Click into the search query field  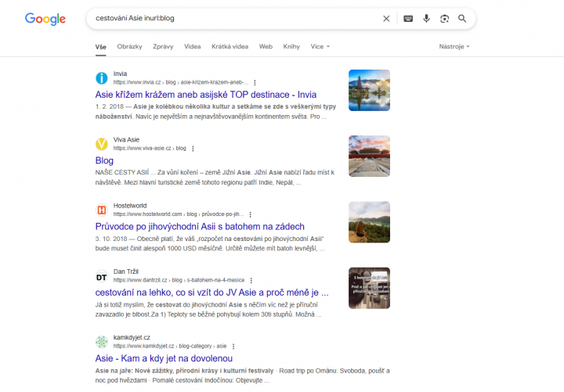tap(236, 18)
